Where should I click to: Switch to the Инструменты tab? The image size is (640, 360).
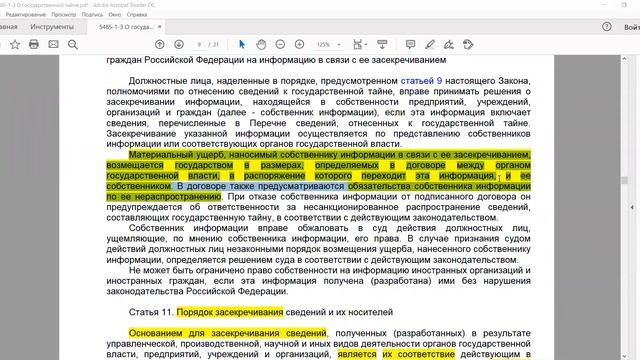(x=52, y=27)
